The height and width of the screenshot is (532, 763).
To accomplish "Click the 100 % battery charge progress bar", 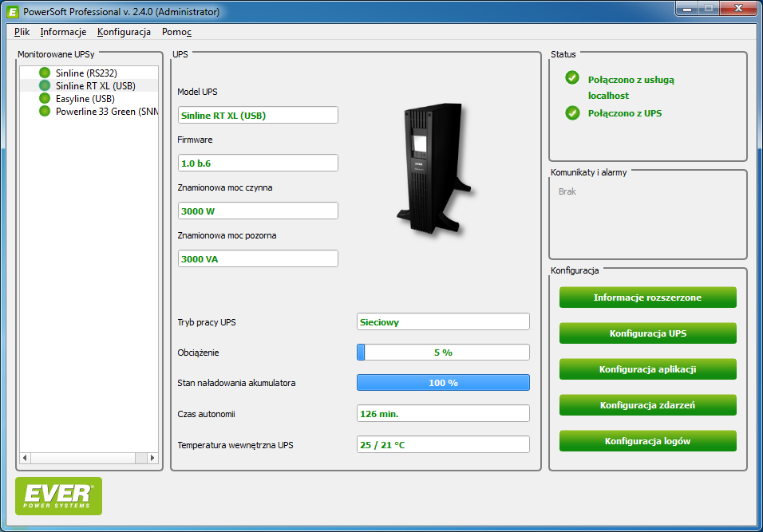I will click(443, 383).
